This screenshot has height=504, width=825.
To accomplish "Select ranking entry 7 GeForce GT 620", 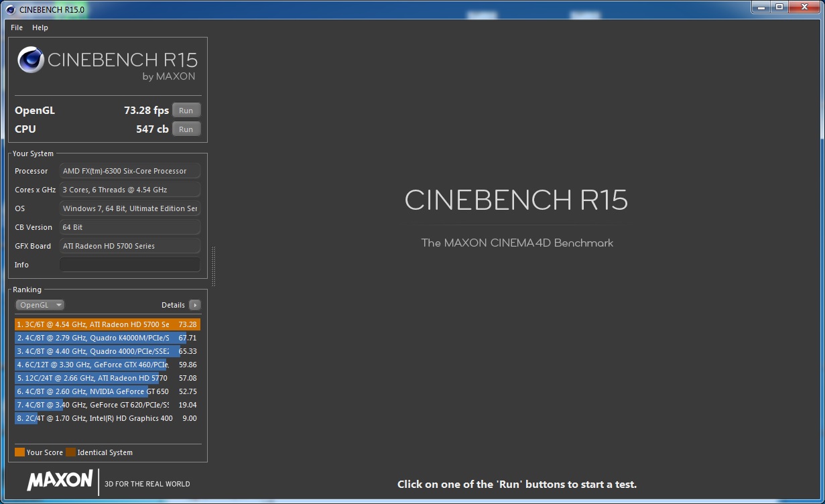I will tap(107, 405).
